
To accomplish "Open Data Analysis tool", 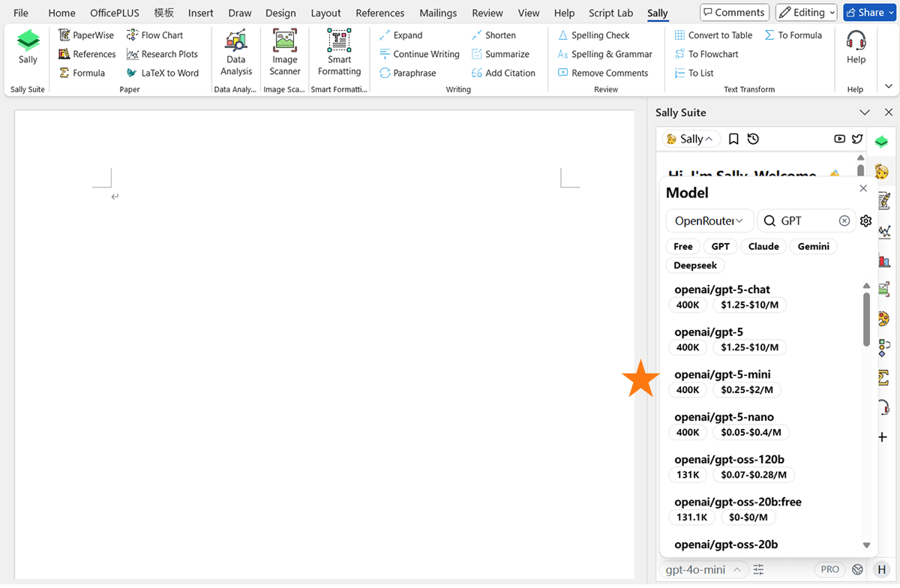I will click(236, 52).
